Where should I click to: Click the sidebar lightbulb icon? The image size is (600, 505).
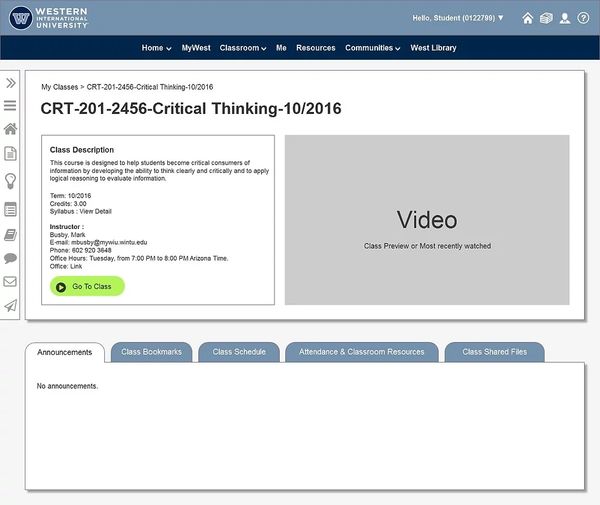click(x=10, y=181)
